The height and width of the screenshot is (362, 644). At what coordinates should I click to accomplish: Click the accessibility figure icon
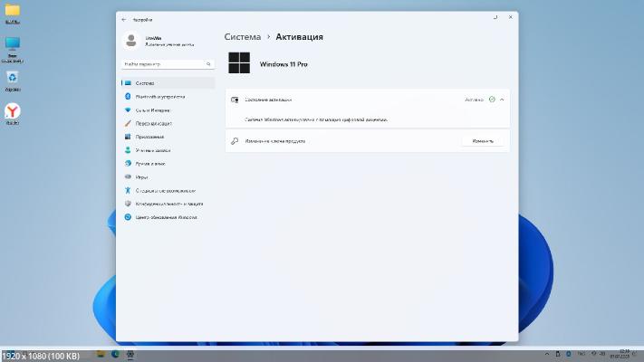click(128, 190)
